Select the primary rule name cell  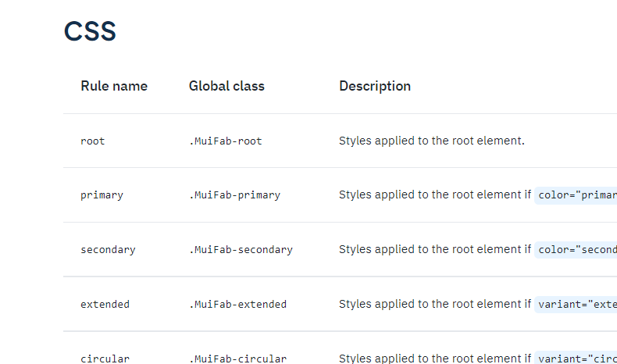pyautogui.click(x=102, y=195)
